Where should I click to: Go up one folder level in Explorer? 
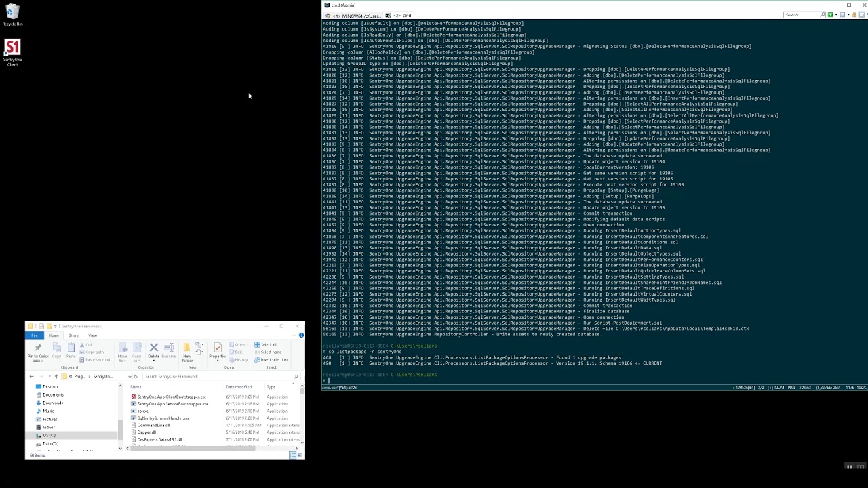pos(56,376)
